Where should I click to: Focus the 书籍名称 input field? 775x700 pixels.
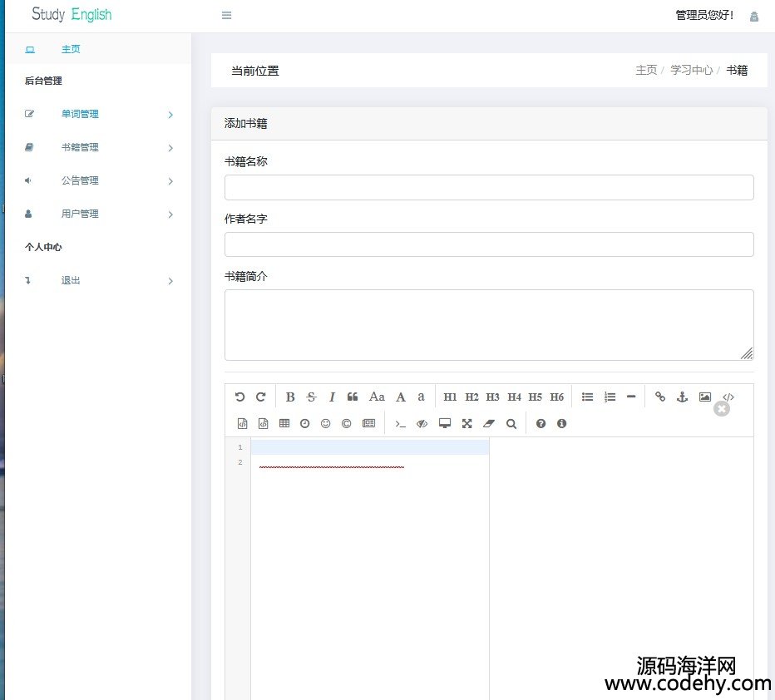pyautogui.click(x=489, y=187)
